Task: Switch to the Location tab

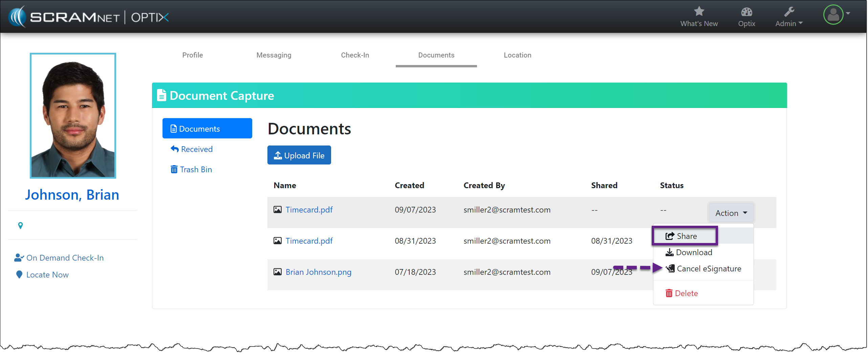Action: [517, 55]
